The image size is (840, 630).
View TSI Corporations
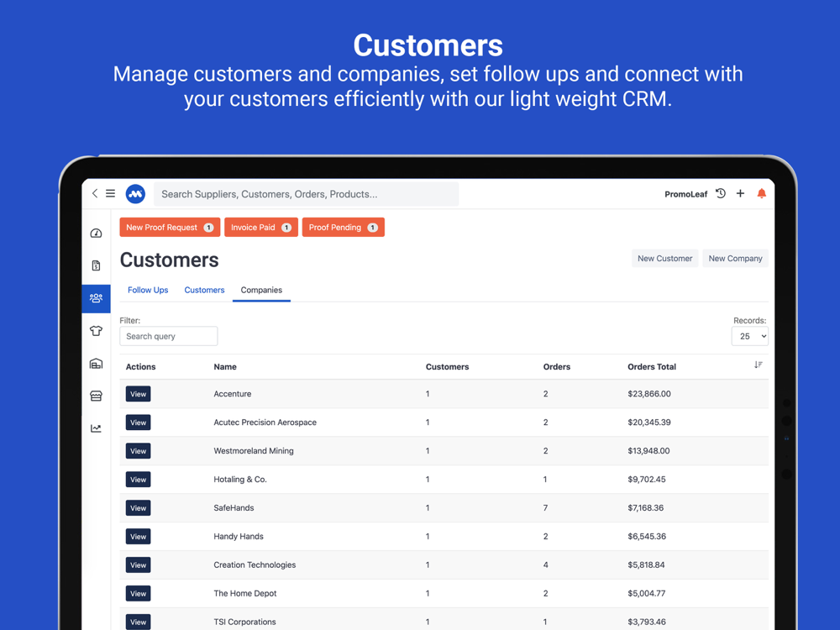pos(139,622)
